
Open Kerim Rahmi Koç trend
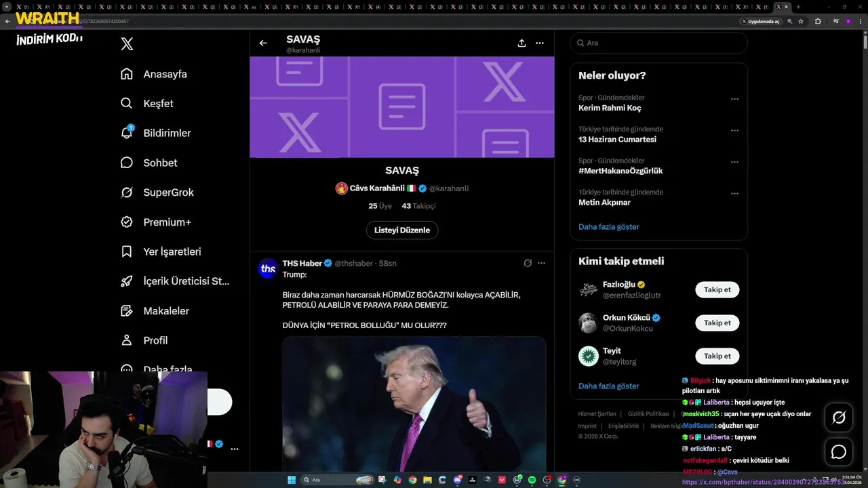coord(610,108)
